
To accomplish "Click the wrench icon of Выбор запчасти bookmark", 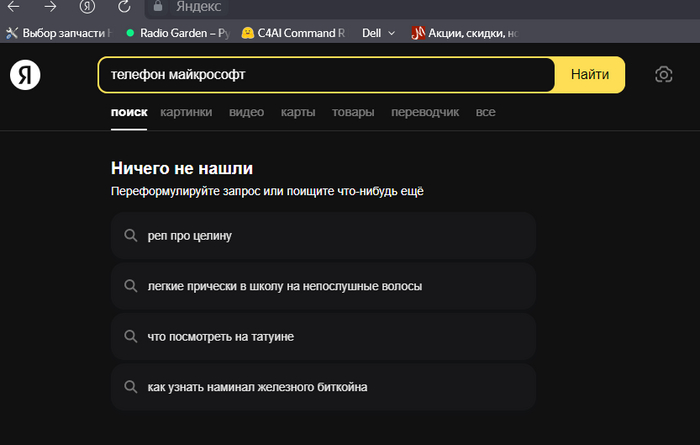I will (12, 33).
